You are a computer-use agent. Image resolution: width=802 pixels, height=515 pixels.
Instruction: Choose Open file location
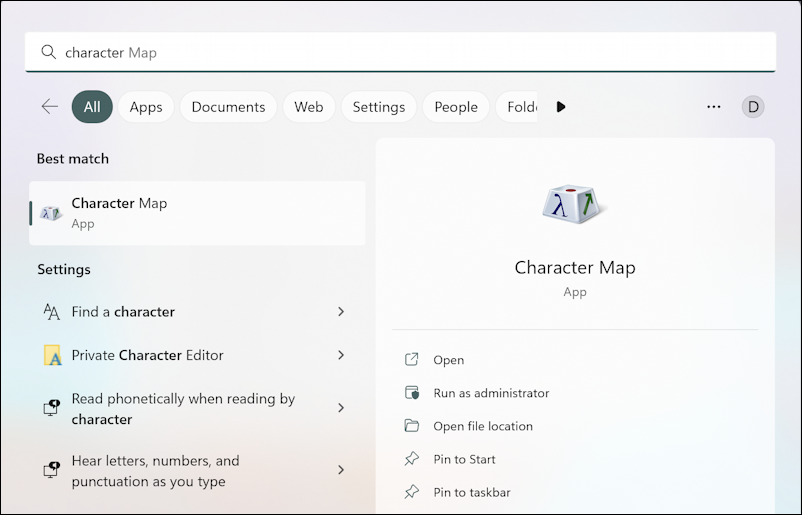pos(483,426)
